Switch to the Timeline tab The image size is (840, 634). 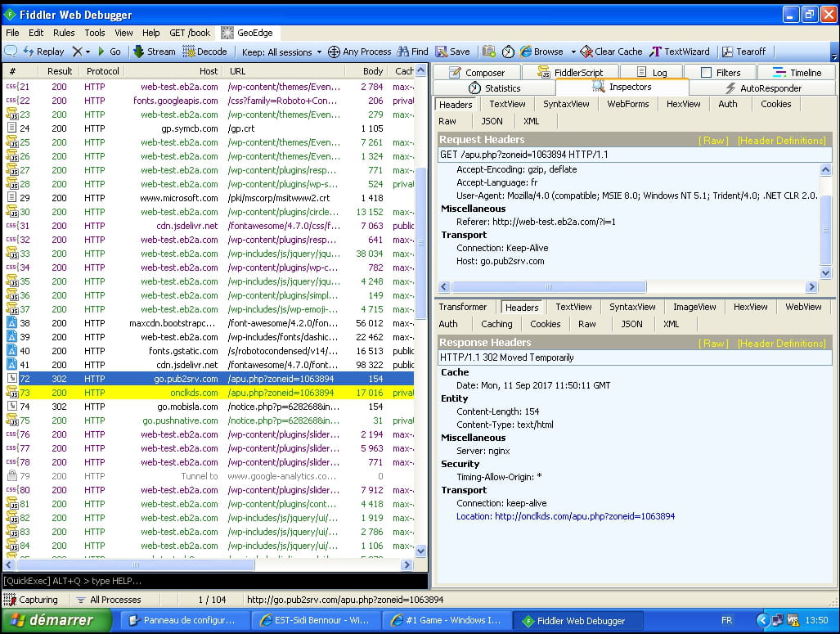click(x=797, y=72)
